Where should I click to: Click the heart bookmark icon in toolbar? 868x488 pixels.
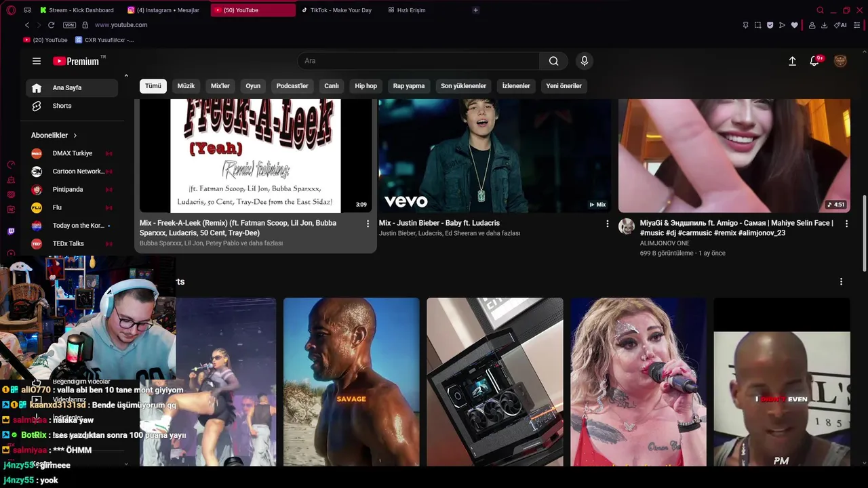coord(794,25)
